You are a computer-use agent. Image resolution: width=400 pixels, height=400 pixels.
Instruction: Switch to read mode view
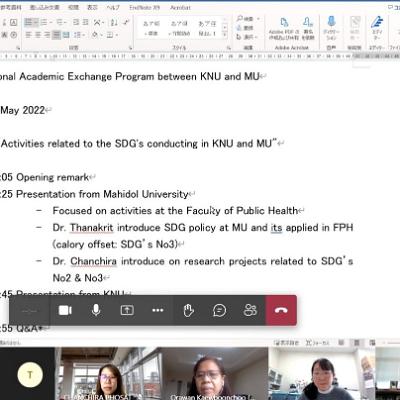341,343
